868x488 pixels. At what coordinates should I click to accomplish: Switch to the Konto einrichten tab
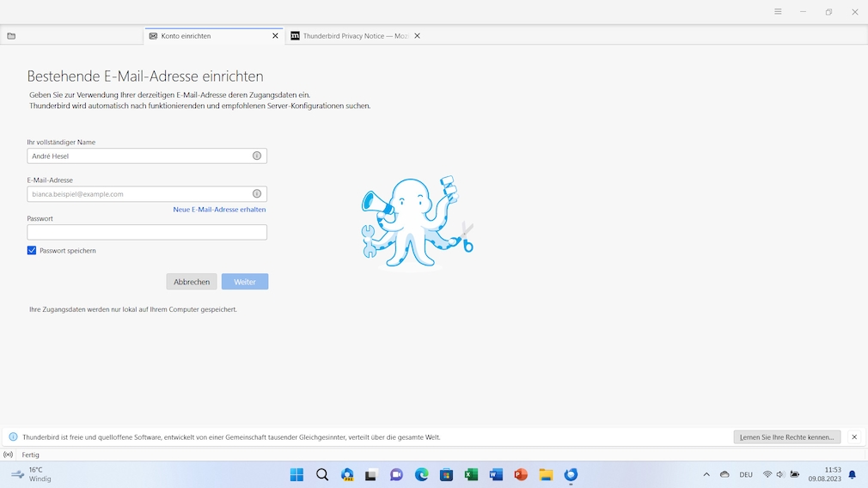206,36
